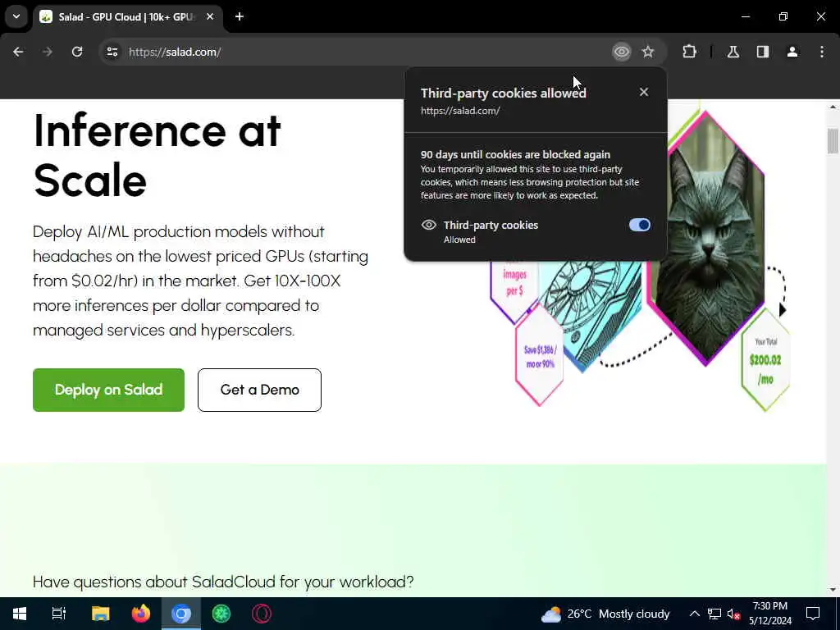Open the Windows Start menu
Screen dimensions: 840x630
tap(20, 614)
